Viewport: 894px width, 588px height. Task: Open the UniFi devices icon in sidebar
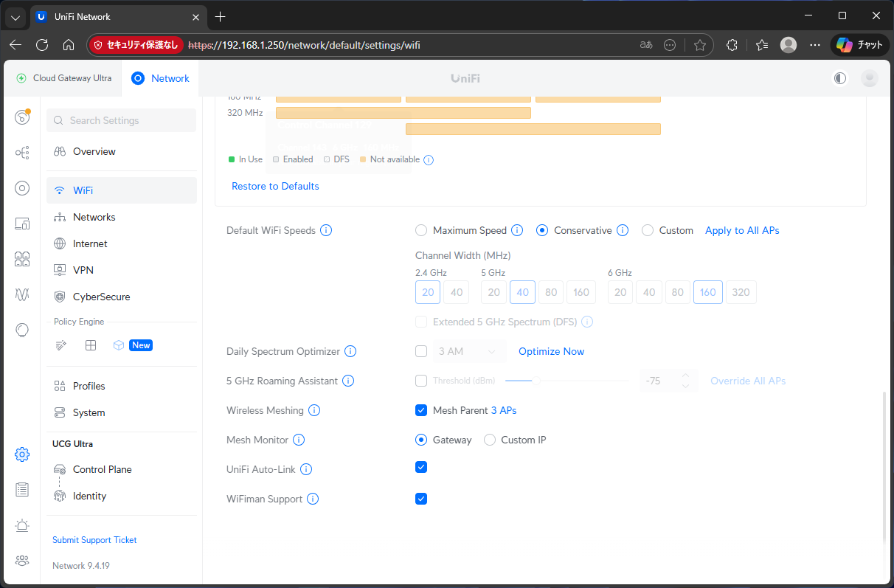pos(22,188)
